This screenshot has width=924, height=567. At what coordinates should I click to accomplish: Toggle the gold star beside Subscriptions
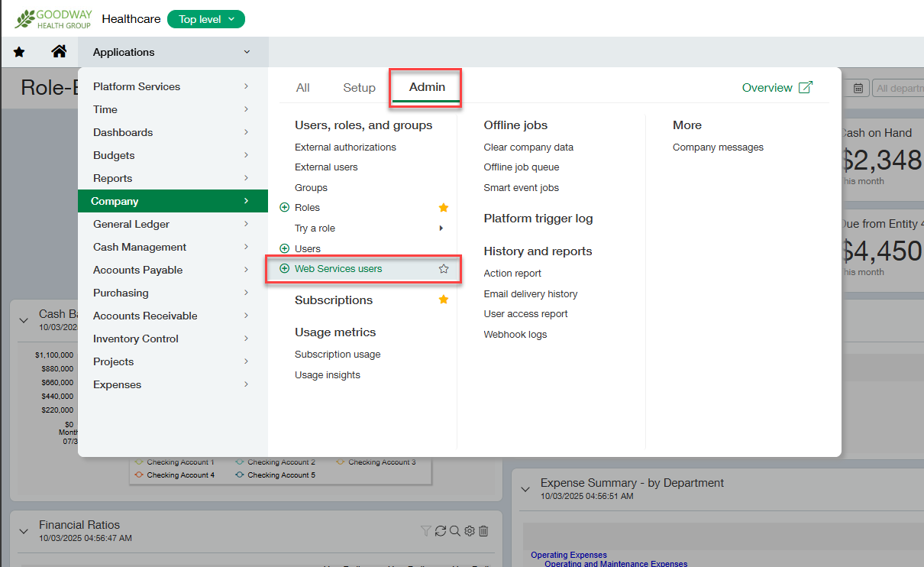[444, 300]
